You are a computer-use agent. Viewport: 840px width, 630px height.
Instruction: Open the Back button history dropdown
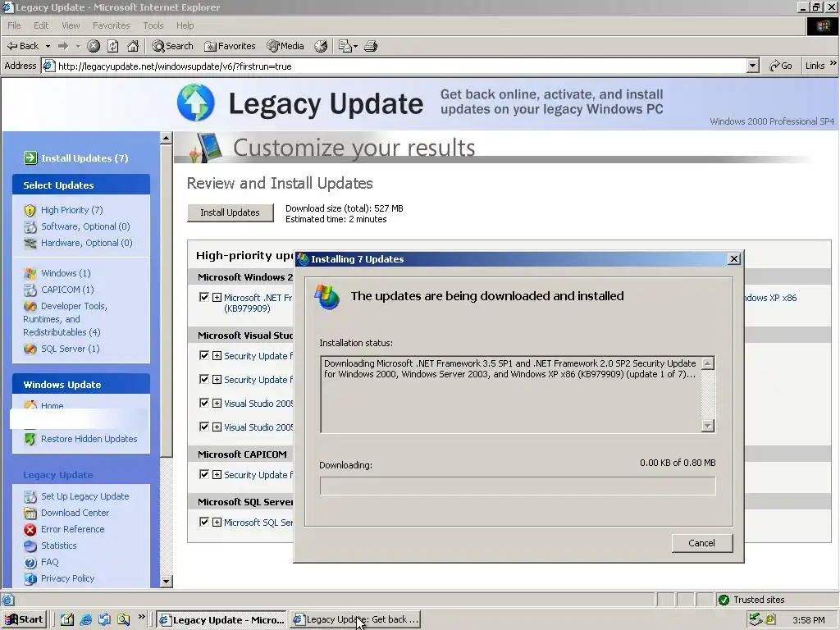(48, 46)
